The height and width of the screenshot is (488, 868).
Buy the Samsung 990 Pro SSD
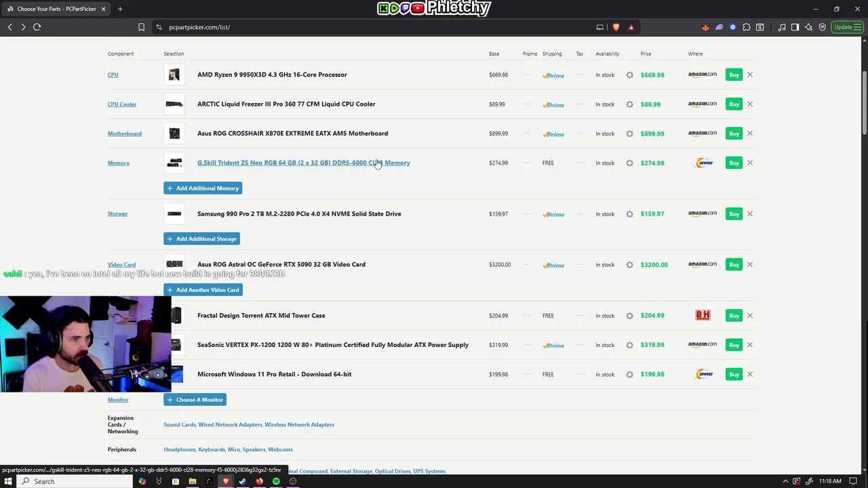[734, 213]
